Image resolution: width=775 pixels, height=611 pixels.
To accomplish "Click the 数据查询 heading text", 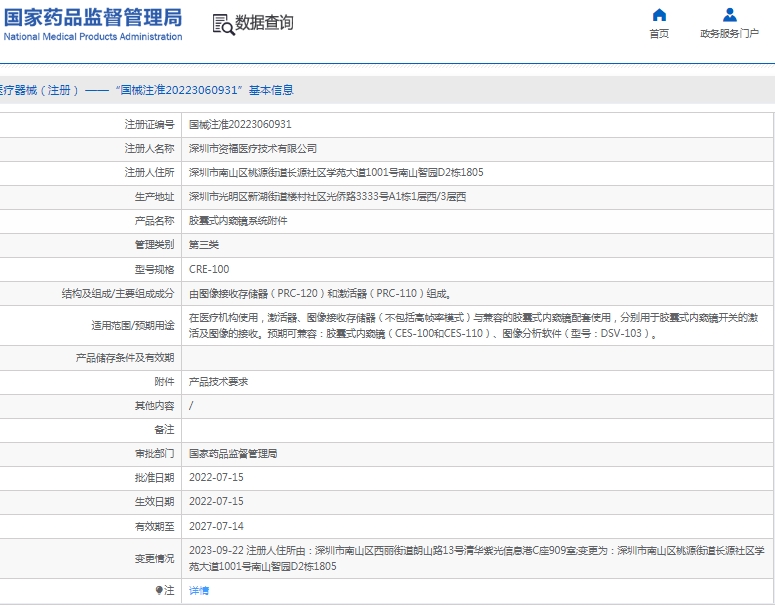I will pyautogui.click(x=264, y=23).
